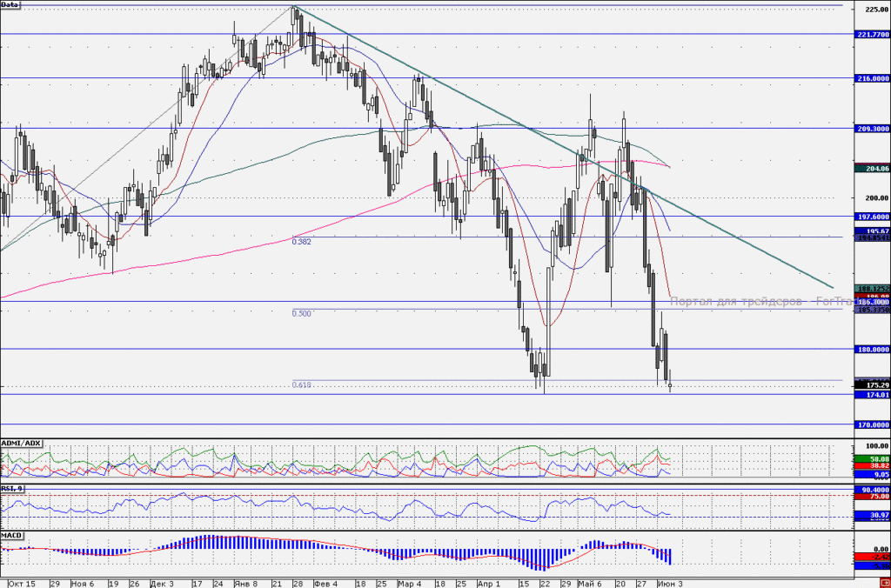
Task: Click the 209.3000 horizontal level tag
Action: point(872,129)
